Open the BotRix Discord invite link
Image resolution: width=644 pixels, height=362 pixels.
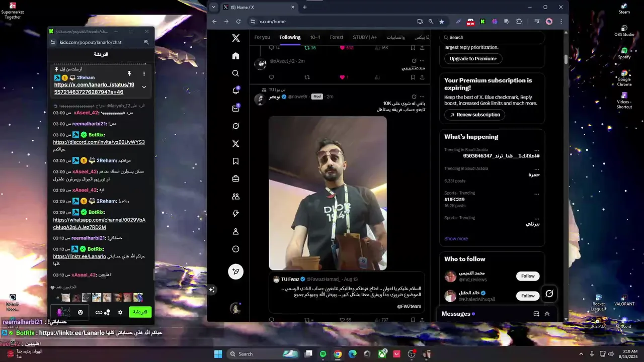tap(99, 142)
